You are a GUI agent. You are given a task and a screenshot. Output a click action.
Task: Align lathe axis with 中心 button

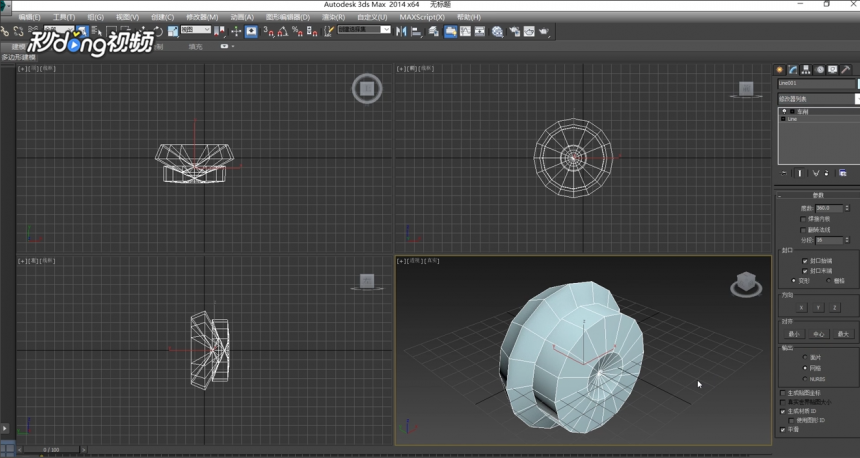818,334
